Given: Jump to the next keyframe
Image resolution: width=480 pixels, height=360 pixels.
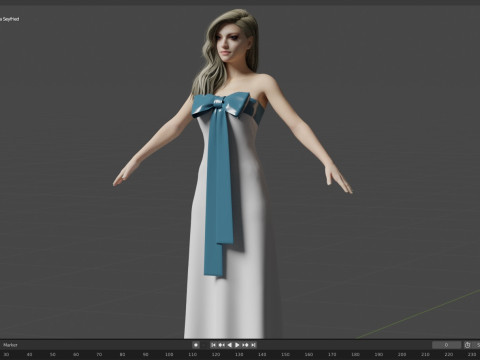Looking at the screenshot, I should [x=245, y=345].
